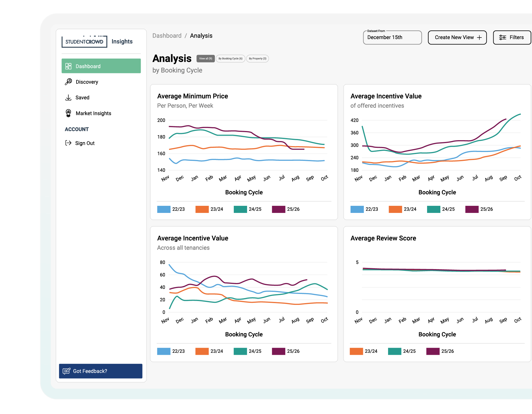Screen dimensions: 532x414
Task: Click the Saved download icon
Action: click(68, 97)
